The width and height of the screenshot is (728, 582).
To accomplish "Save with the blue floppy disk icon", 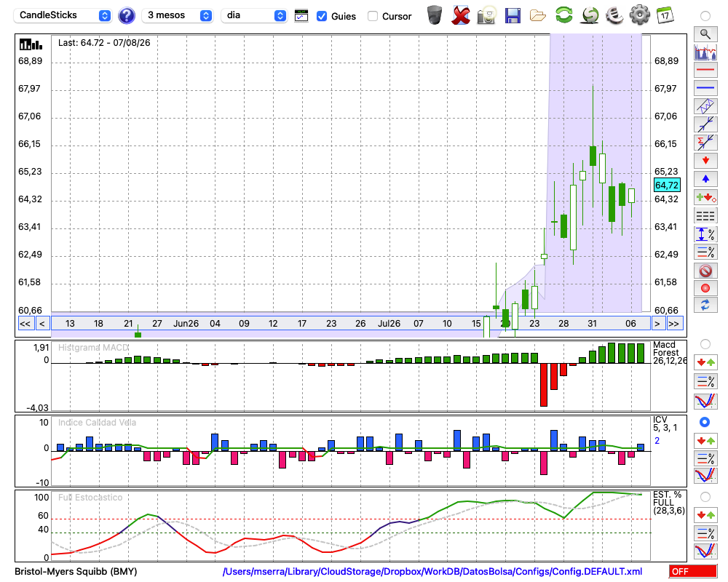I will 512,16.
